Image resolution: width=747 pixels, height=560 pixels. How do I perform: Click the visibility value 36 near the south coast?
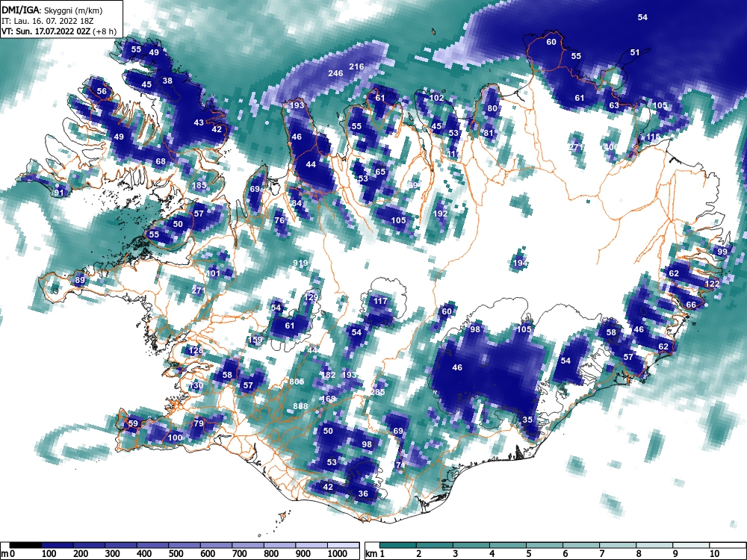coord(363,494)
